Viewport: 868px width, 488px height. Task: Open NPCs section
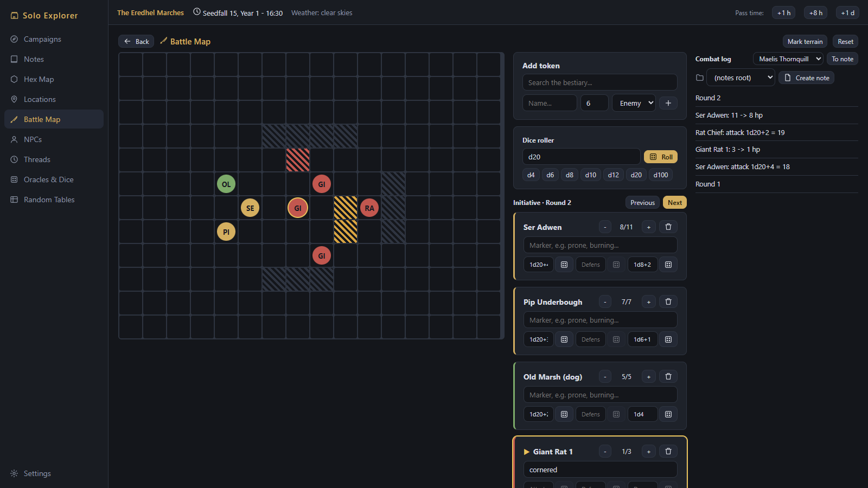tap(54, 139)
